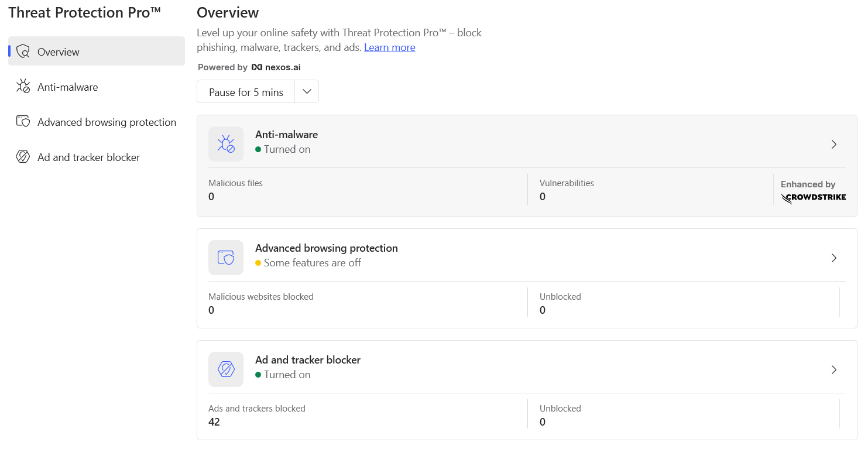Click the Advanced browsing protection card icon

pyautogui.click(x=226, y=258)
